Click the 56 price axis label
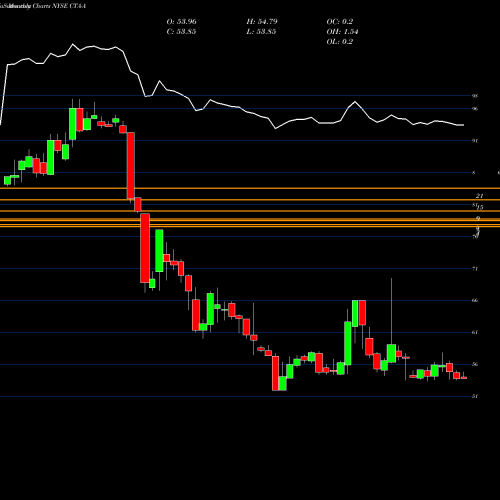Viewport: 500px width, 500px height. (x=475, y=364)
